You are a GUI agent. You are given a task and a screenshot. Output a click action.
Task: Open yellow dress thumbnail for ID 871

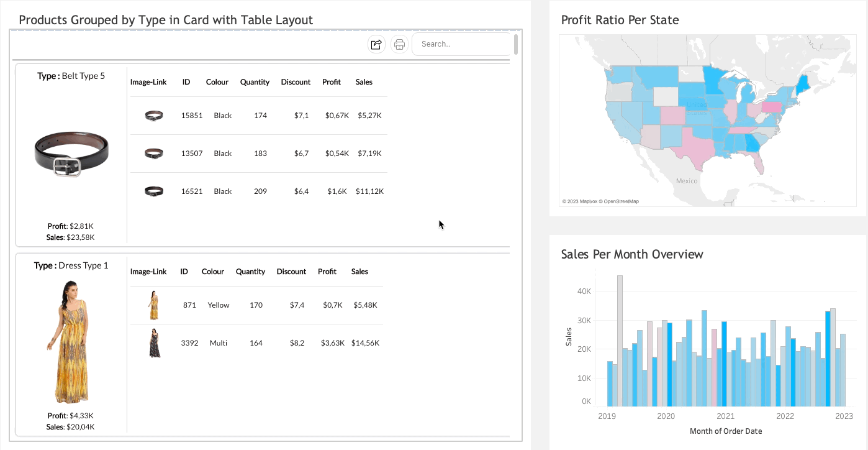pyautogui.click(x=153, y=305)
